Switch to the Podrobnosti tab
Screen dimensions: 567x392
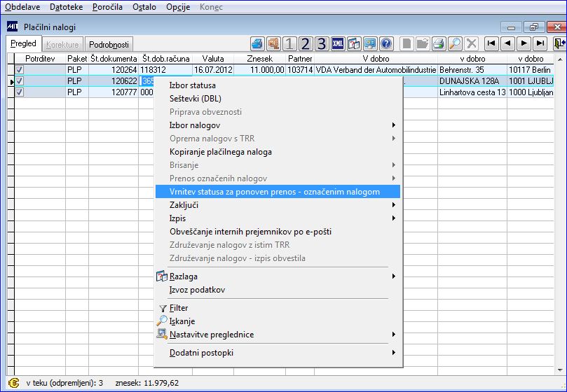tap(109, 44)
